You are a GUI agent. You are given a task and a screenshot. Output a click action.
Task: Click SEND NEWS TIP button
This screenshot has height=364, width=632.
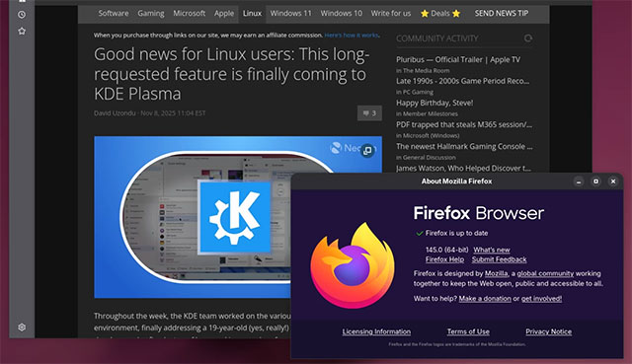click(502, 13)
